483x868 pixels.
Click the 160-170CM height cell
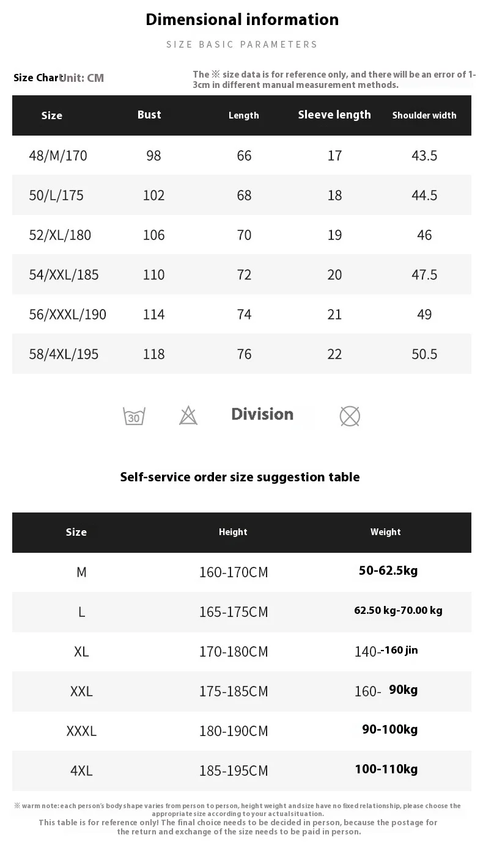[x=234, y=572]
